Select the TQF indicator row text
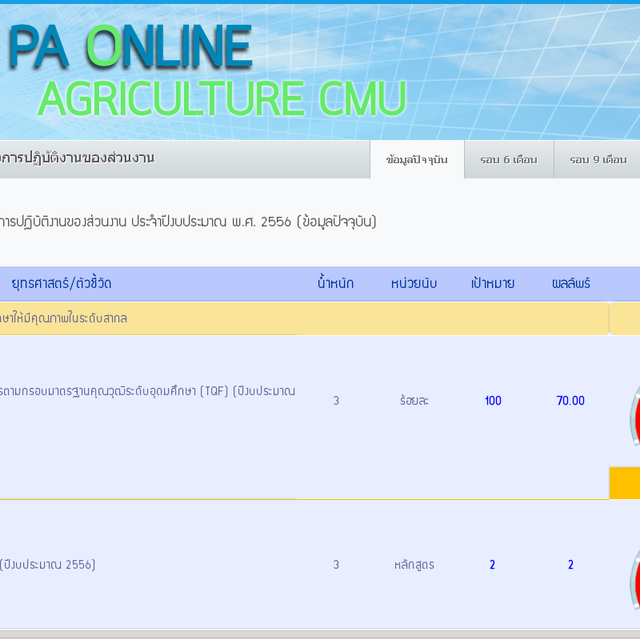The height and width of the screenshot is (640, 640). [147, 391]
